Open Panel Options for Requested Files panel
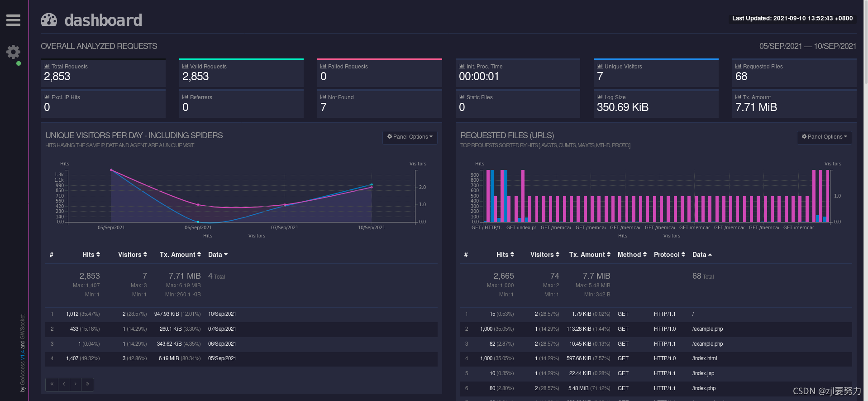 (825, 137)
